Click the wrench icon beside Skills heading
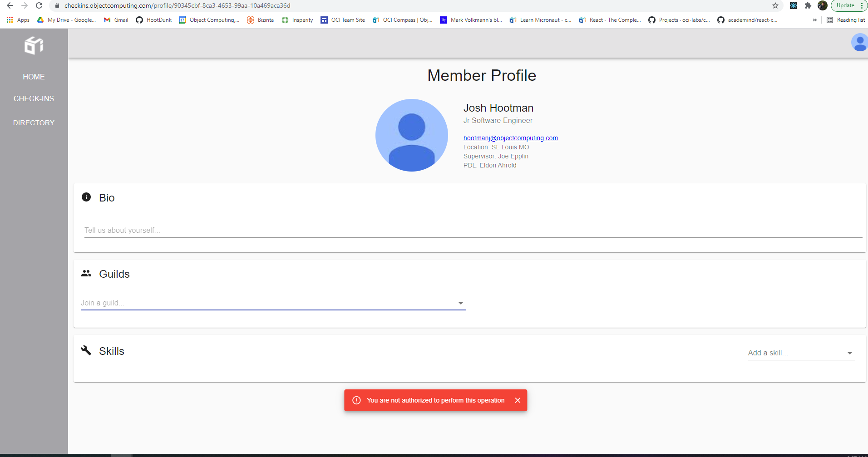This screenshot has height=457, width=868. tap(86, 350)
